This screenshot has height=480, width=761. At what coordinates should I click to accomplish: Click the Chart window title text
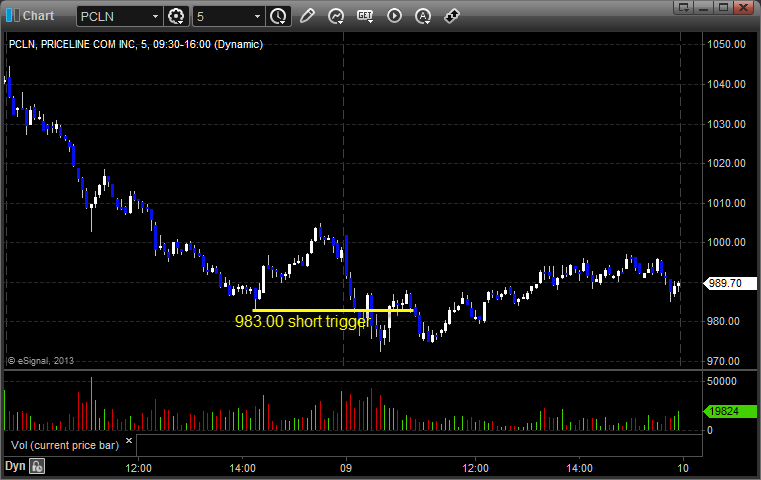(x=38, y=16)
